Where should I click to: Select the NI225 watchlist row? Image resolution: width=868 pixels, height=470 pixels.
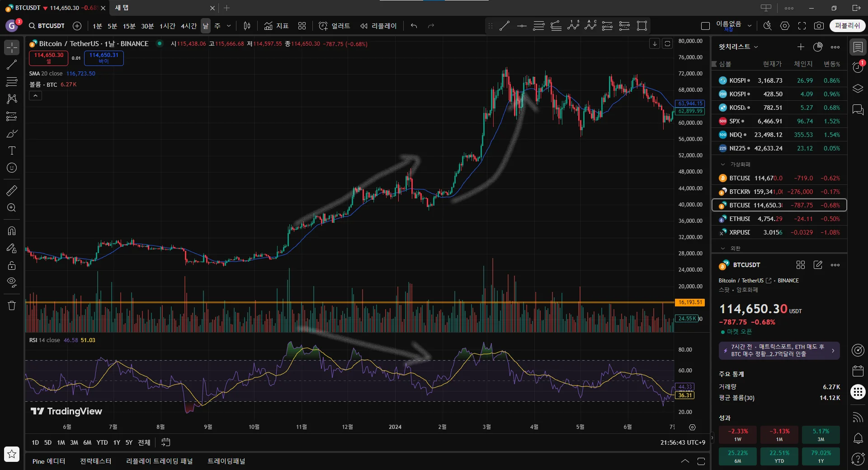[x=779, y=148]
